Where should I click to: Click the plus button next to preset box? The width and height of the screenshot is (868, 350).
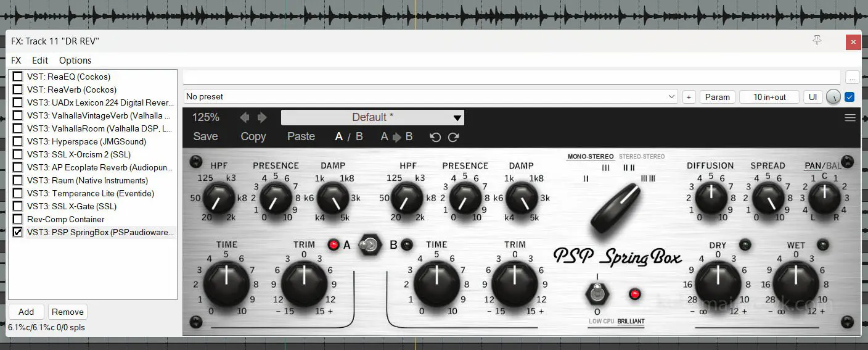tap(689, 97)
